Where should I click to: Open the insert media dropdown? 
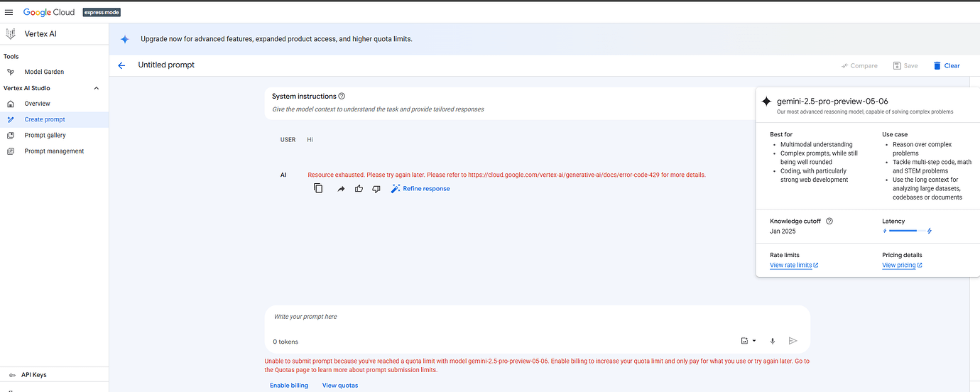(748, 341)
